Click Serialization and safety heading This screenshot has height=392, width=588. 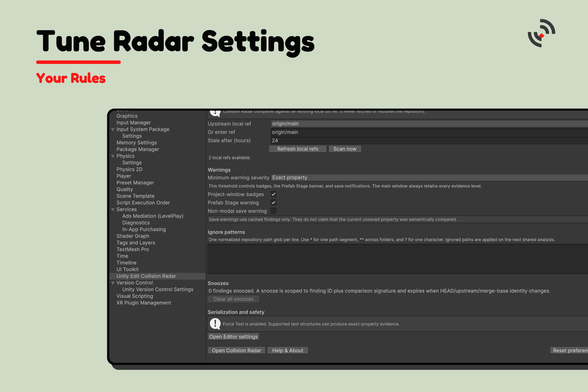pyautogui.click(x=236, y=312)
